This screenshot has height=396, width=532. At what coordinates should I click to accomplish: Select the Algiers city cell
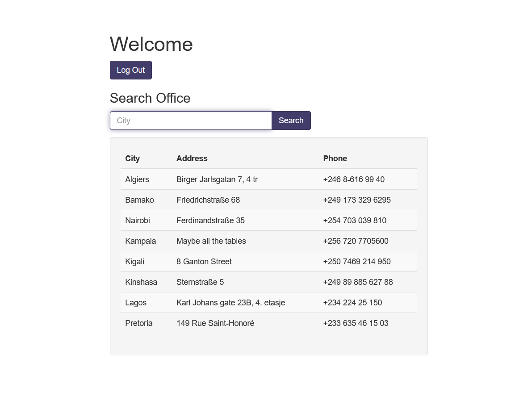137,179
